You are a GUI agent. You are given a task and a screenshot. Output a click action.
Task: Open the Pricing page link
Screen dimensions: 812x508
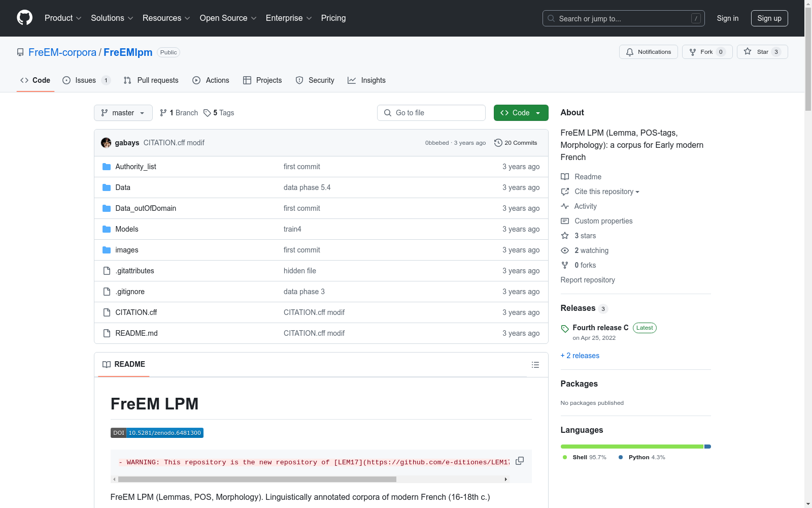coord(333,18)
